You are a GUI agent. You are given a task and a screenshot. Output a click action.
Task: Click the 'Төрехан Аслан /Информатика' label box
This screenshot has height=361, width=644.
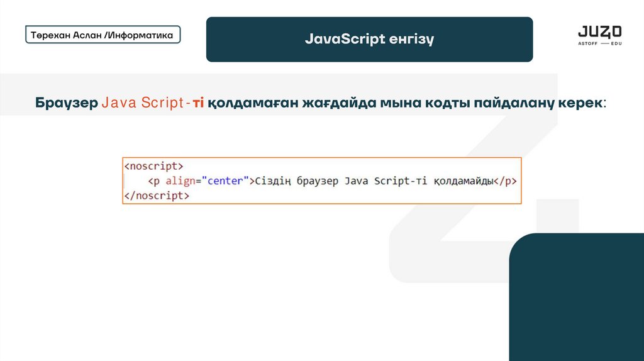[x=103, y=35]
